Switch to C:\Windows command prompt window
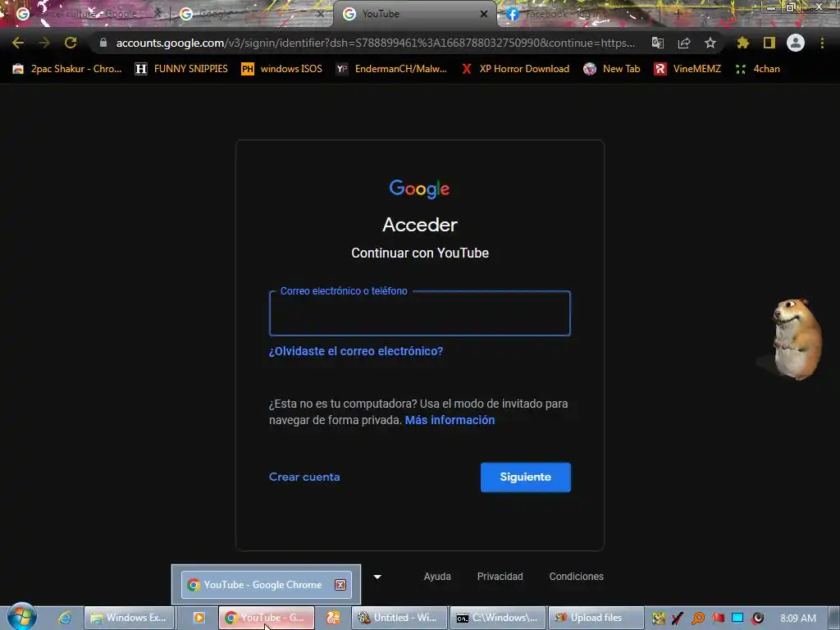This screenshot has width=840, height=630. pyautogui.click(x=498, y=618)
